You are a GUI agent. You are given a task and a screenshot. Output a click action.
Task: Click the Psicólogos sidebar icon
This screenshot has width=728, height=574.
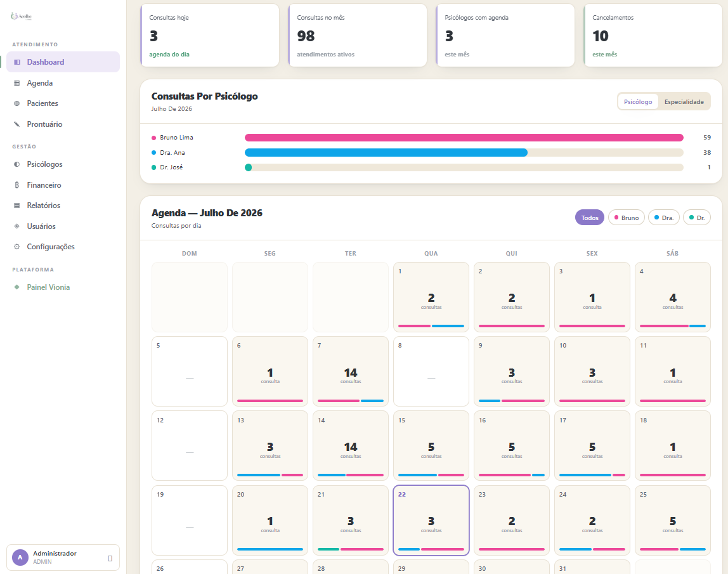(x=17, y=164)
